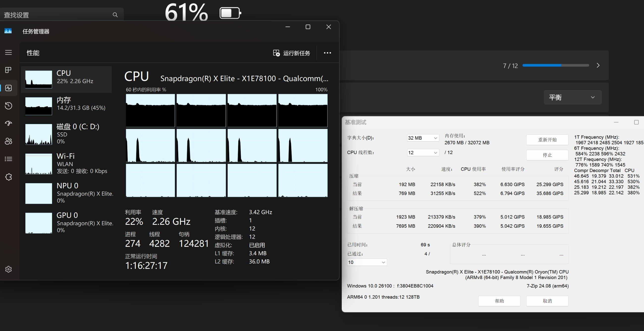Select NPU 0 entry
This screenshot has height=331, width=644.
pyautogui.click(x=66, y=193)
